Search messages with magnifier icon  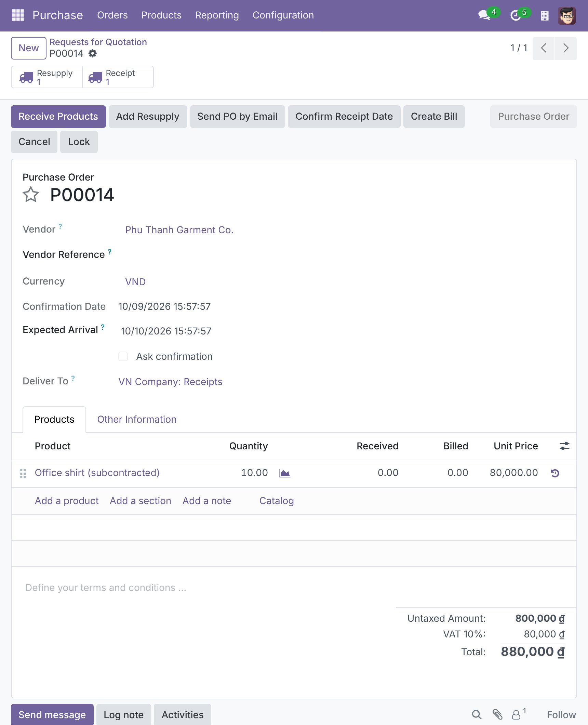477,714
